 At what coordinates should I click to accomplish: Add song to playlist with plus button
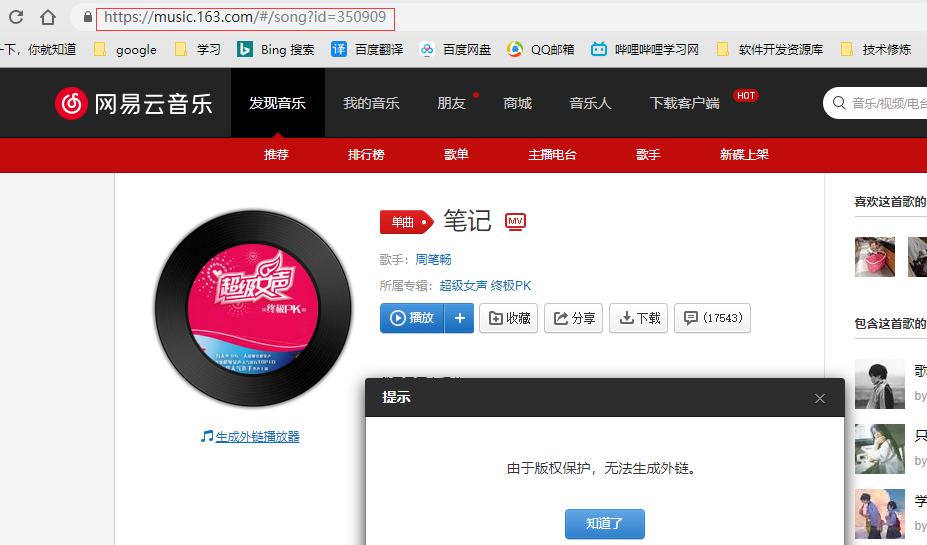click(459, 318)
